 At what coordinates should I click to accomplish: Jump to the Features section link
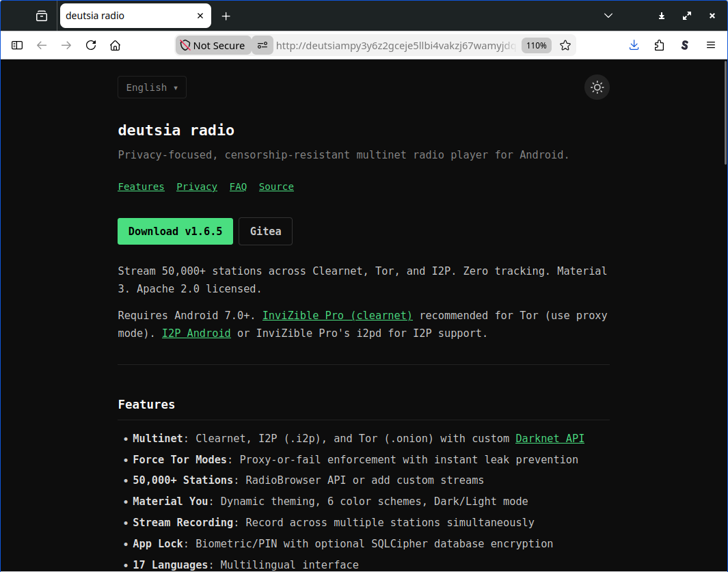141,187
